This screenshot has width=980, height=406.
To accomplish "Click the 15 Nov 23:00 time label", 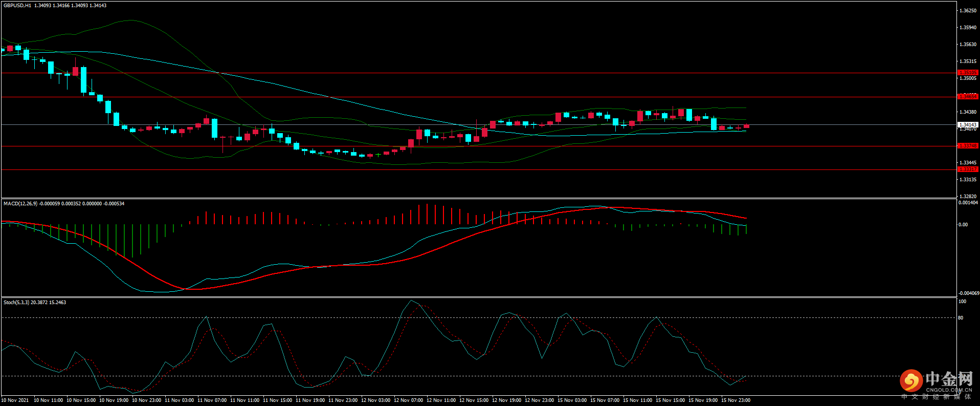I will (736, 400).
